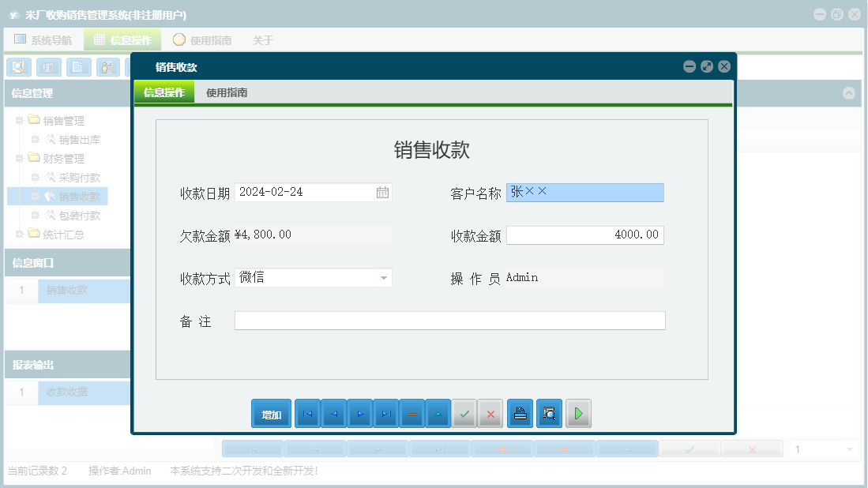Jump to the last record
The image size is (868, 488).
point(385,413)
